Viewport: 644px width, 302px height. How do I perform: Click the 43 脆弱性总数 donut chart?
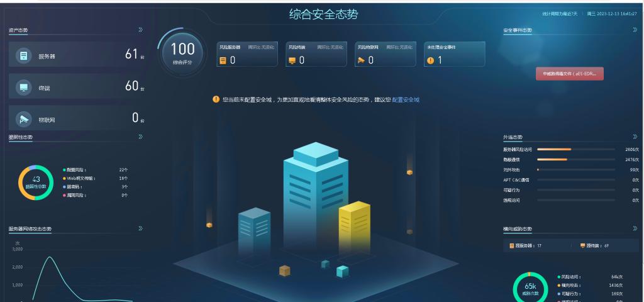[x=36, y=182]
